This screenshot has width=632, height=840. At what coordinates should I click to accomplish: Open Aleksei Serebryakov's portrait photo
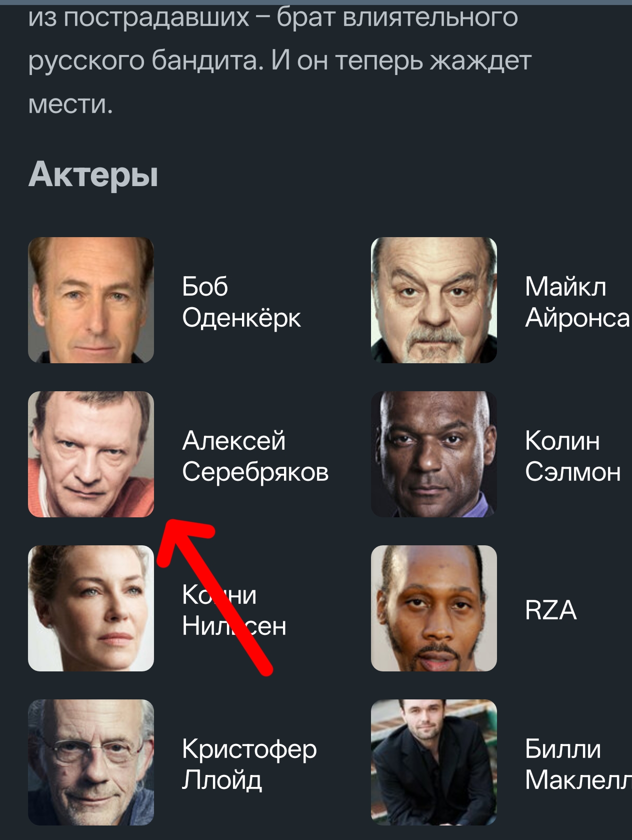91,454
